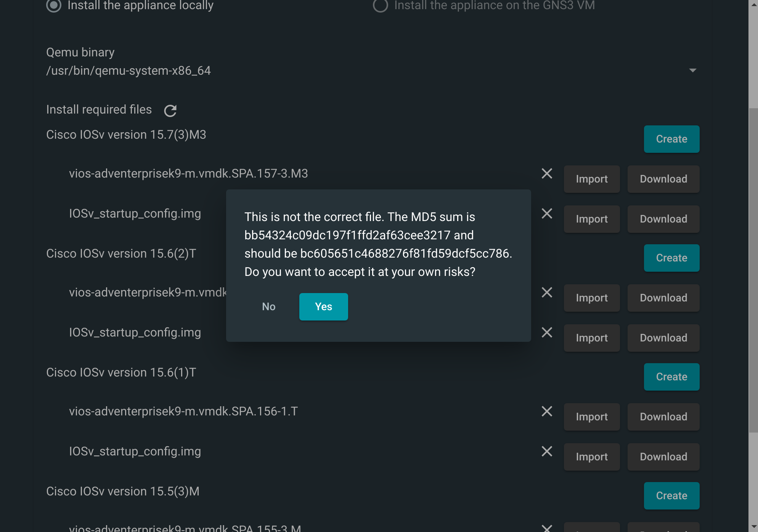
Task: Download vios-adventerprisek9-m.vmdk.SPA.157-3.M3
Action: (663, 179)
